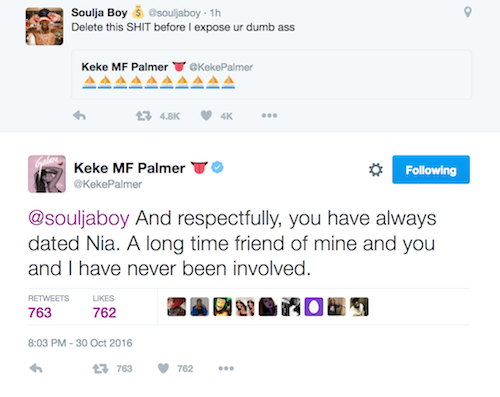The height and width of the screenshot is (397, 500).
Task: Reply to Soulja Boy's tweet
Action: [x=79, y=116]
